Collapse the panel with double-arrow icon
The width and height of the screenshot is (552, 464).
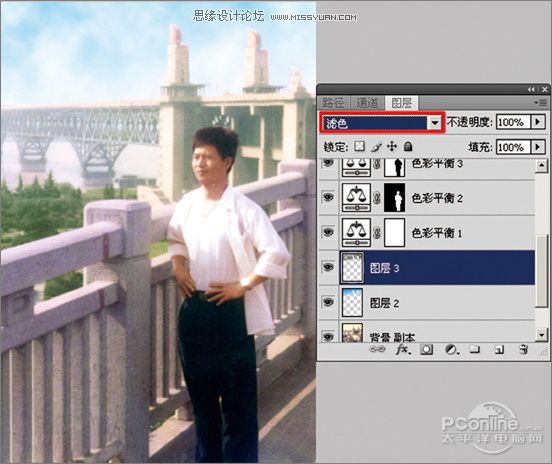pos(531,90)
